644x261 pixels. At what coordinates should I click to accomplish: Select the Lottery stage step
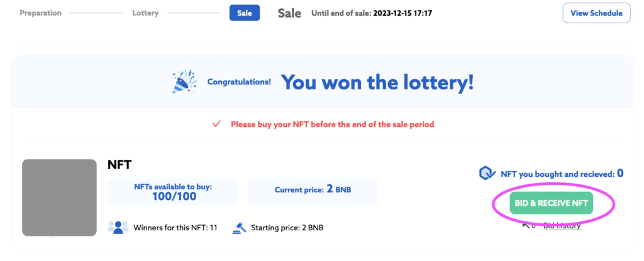(x=145, y=13)
